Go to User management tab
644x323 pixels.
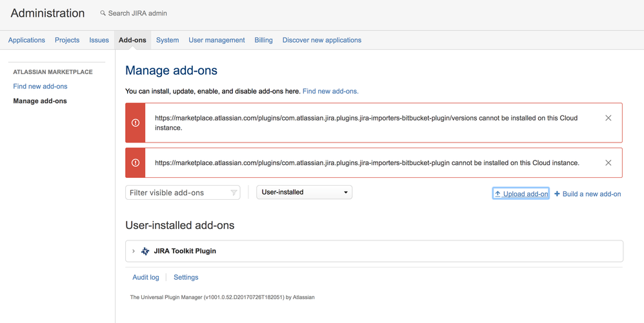[x=217, y=40]
